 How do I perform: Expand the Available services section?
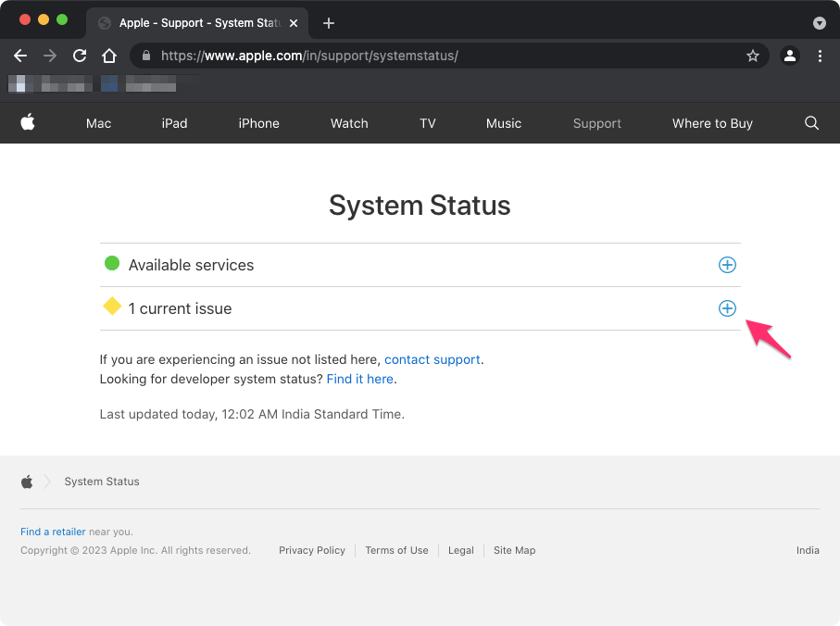tap(727, 265)
